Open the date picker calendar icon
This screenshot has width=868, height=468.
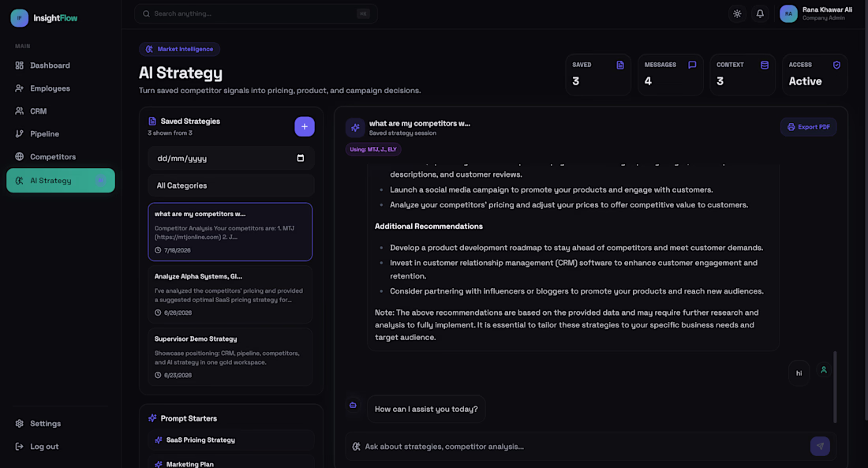tap(301, 158)
